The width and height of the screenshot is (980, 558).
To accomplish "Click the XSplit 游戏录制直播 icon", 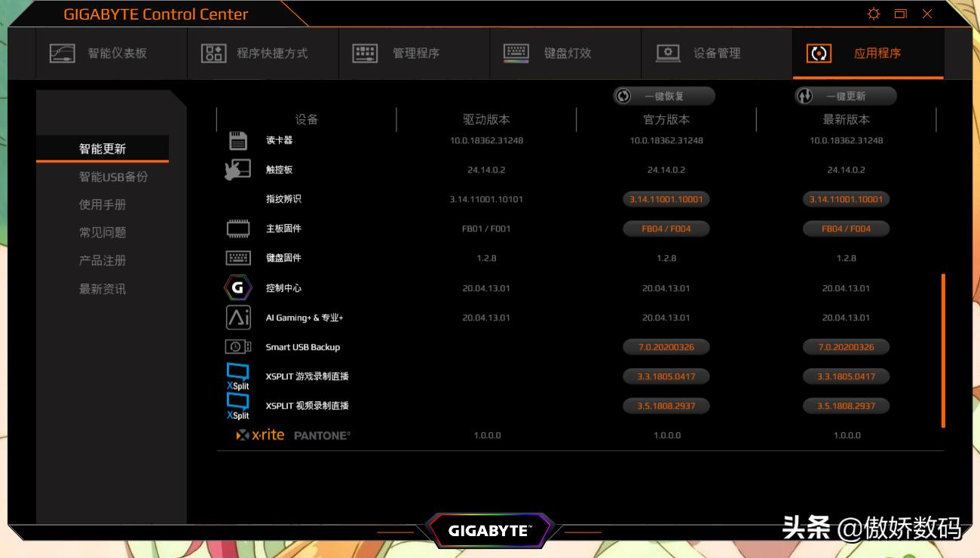I will (x=238, y=376).
